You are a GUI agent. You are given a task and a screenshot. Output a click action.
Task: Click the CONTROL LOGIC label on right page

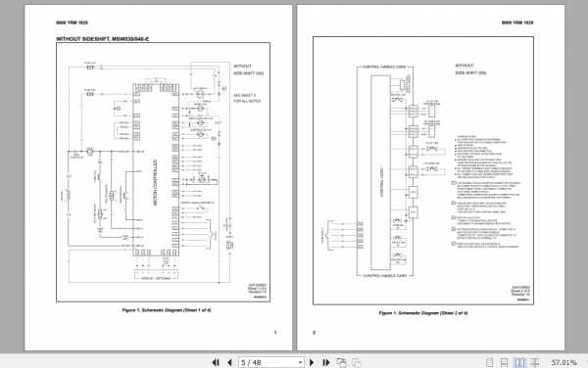(382, 182)
